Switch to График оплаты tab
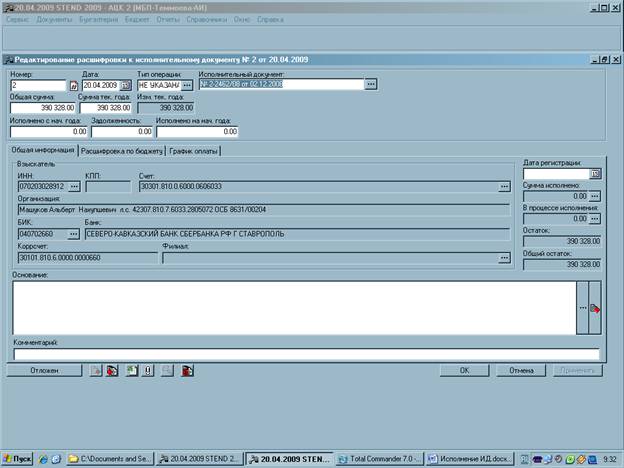This screenshot has height=468, width=624. tap(193, 151)
